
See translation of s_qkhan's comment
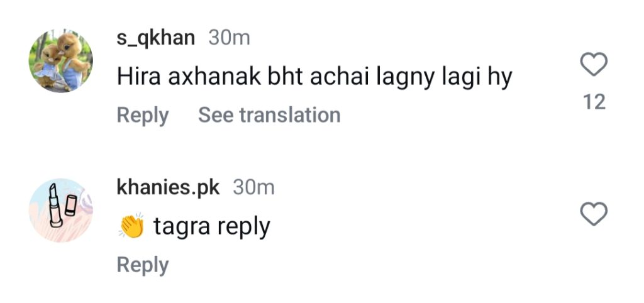click(x=269, y=115)
